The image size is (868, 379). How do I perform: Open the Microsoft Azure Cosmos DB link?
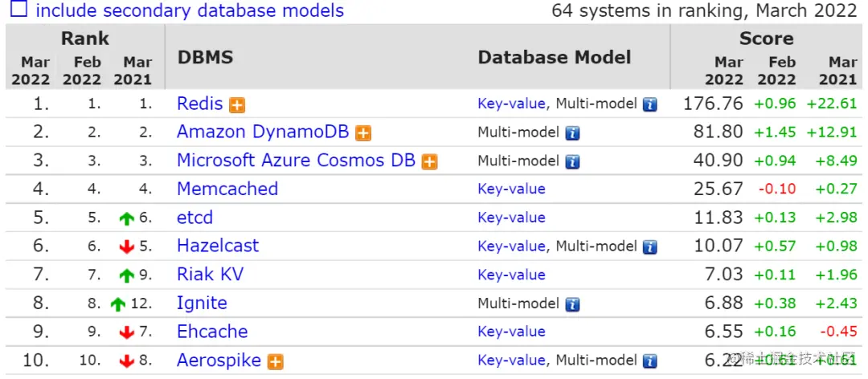tap(296, 160)
